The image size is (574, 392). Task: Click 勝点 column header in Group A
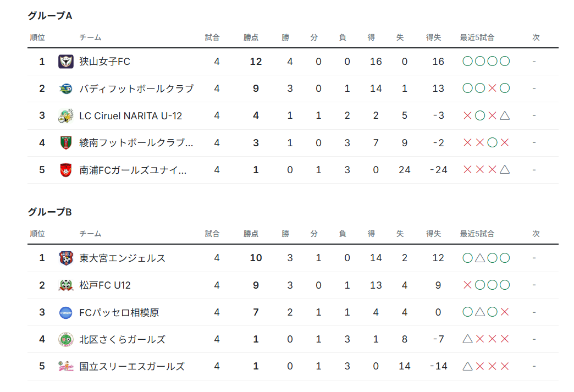(x=251, y=37)
